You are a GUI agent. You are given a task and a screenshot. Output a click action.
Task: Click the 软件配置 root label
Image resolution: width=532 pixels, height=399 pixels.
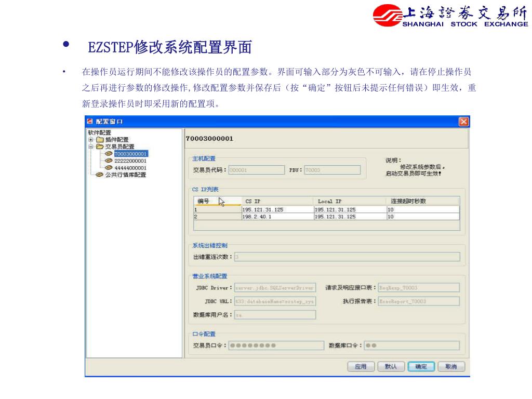click(x=99, y=132)
